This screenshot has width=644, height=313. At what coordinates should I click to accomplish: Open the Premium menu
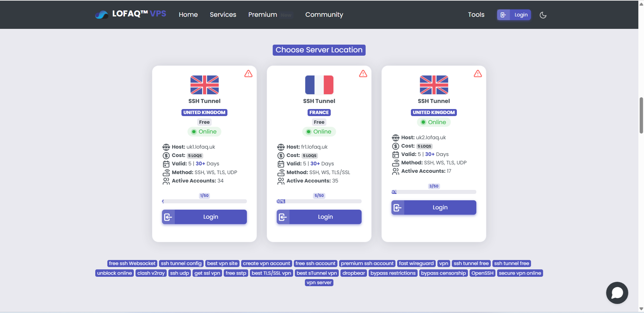263,14
